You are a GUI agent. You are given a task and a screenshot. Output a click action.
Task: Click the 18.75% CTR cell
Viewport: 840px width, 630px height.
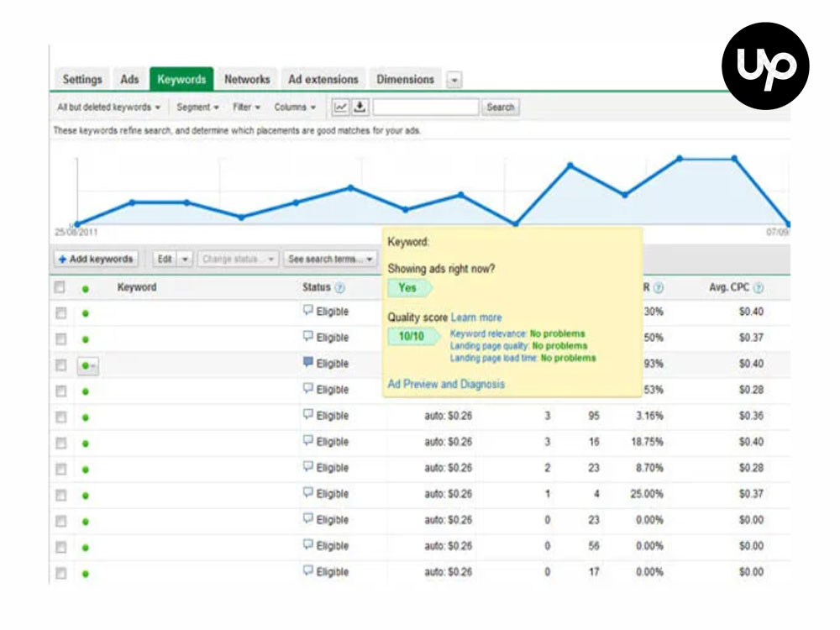point(647,442)
